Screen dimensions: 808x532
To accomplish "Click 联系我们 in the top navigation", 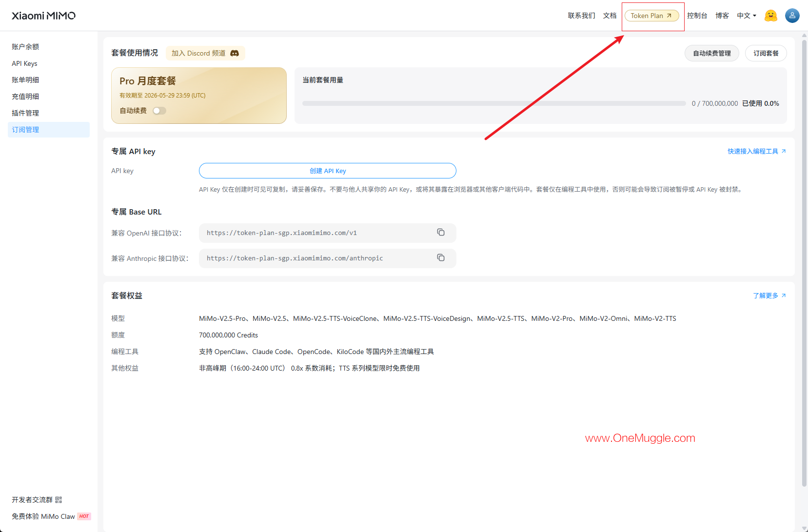I will point(581,16).
